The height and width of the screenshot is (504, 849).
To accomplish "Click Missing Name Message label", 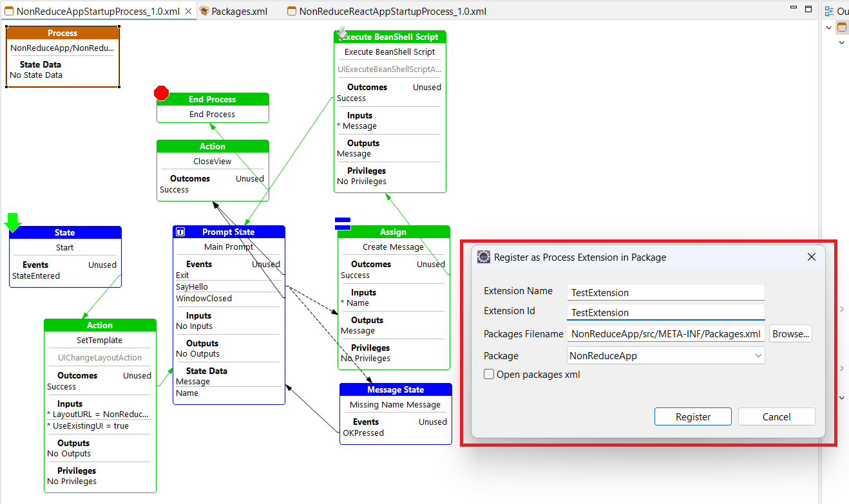I will point(396,404).
